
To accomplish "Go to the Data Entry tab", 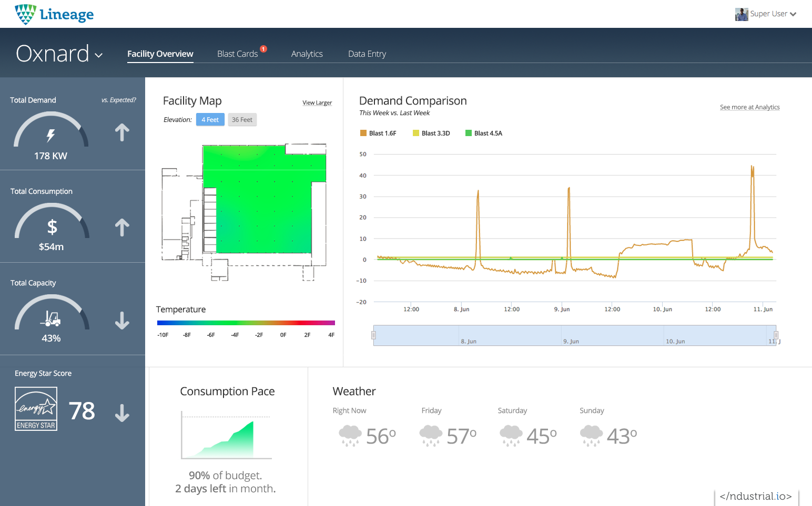I will [367, 54].
